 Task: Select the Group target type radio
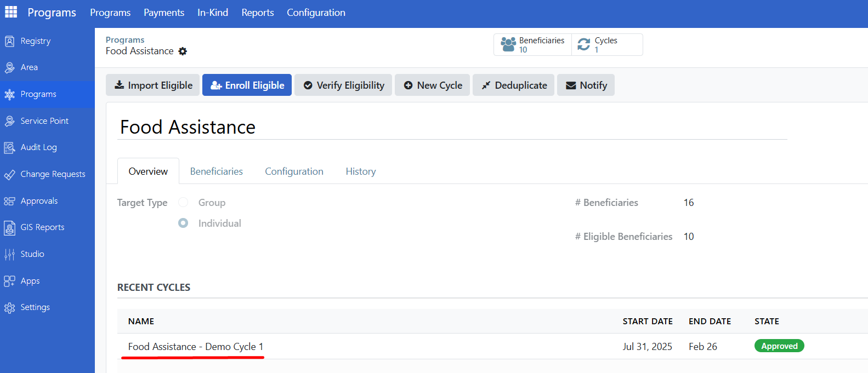(183, 203)
